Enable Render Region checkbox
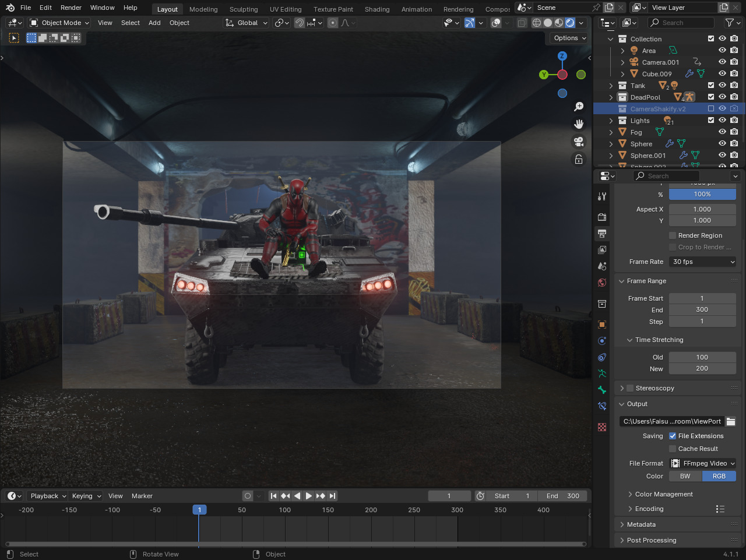 673,235
